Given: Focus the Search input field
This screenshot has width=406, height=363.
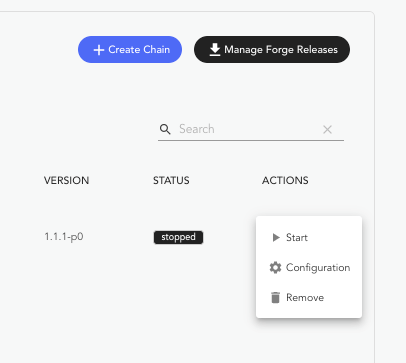Looking at the screenshot, I should (250, 129).
